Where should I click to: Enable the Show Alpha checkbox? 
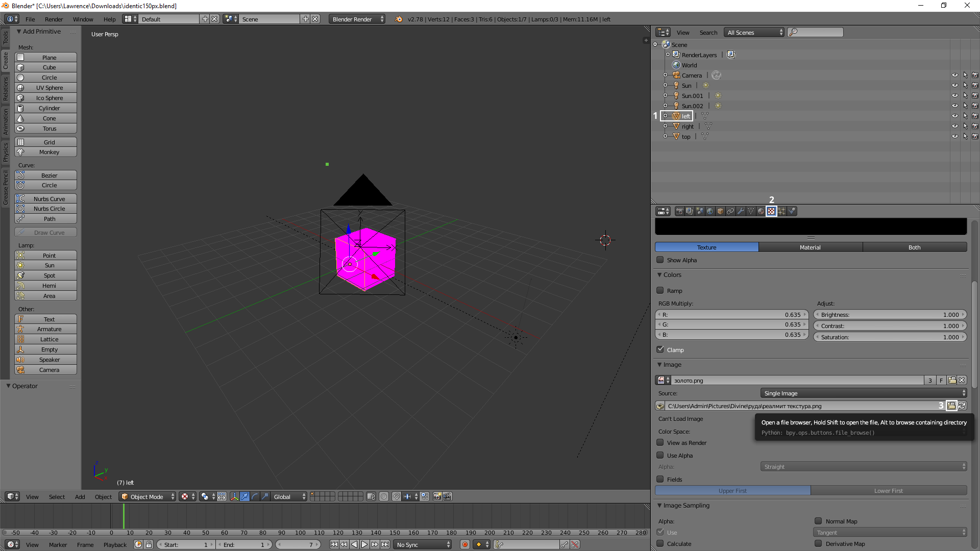tap(660, 260)
